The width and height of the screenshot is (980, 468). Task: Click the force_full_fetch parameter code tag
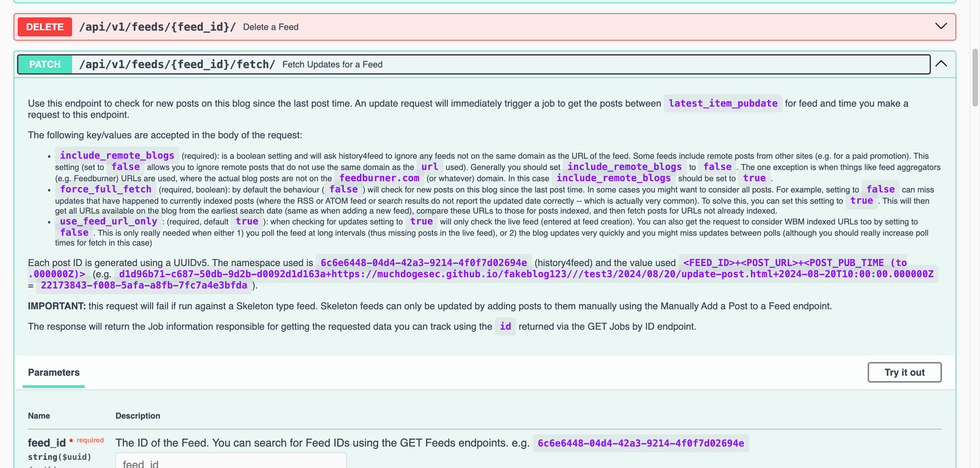coord(106,190)
